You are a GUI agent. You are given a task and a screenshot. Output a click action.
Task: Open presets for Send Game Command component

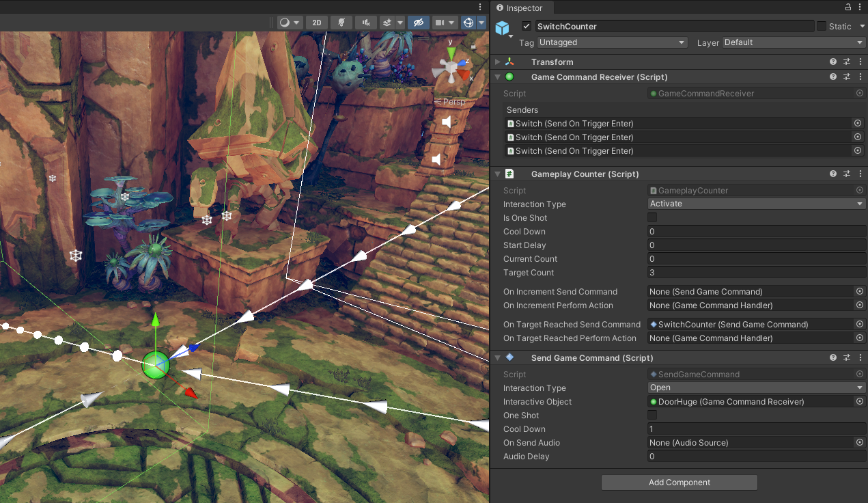847,358
